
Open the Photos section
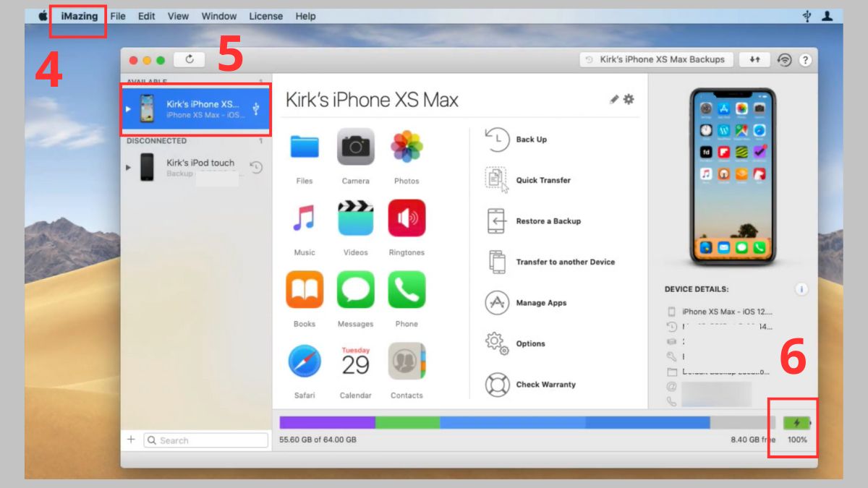(407, 147)
